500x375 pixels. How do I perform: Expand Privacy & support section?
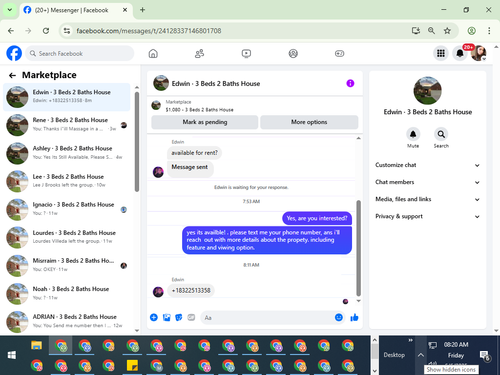tap(427, 216)
